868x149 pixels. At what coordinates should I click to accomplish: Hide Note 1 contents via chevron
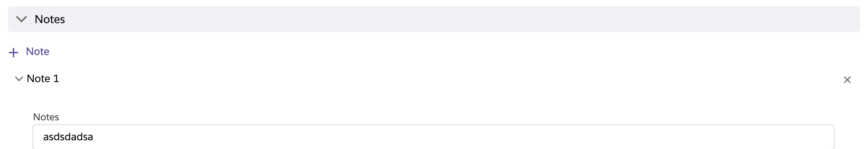pos(19,79)
